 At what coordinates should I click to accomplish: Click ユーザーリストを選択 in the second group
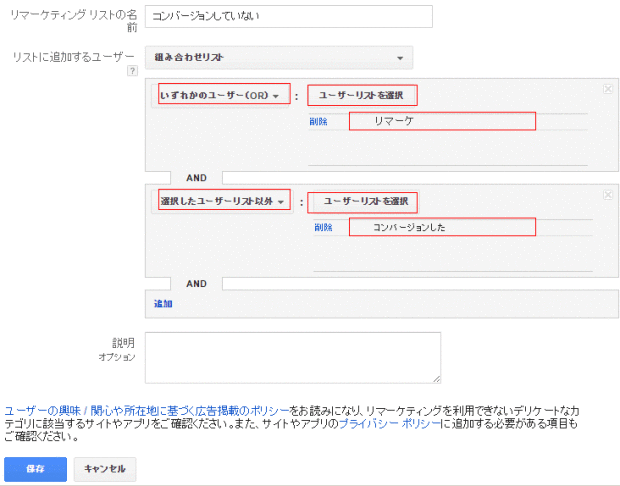pos(362,201)
